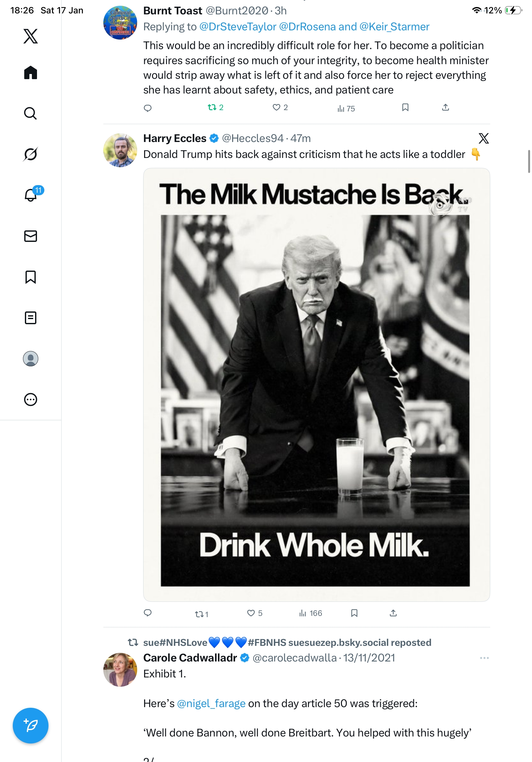Open the Home feed icon

[31, 72]
